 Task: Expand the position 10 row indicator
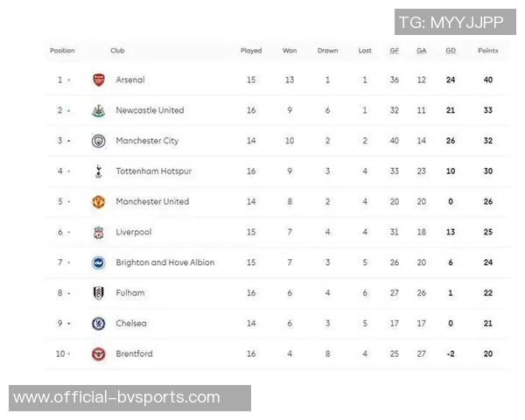[69, 354]
